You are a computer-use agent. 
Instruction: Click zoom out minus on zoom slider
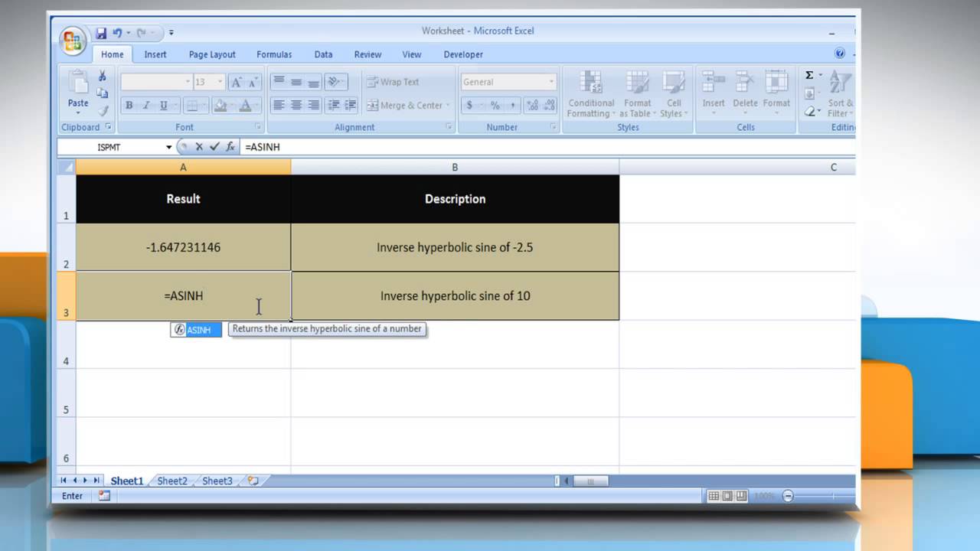pyautogui.click(x=788, y=496)
